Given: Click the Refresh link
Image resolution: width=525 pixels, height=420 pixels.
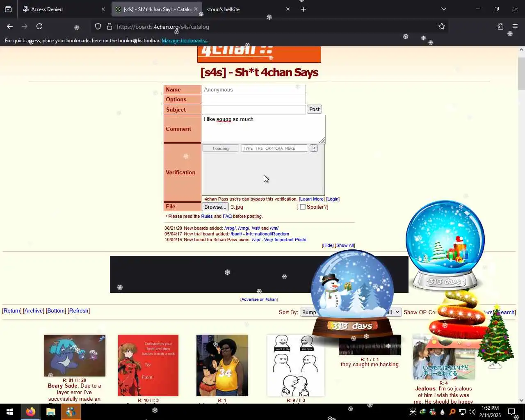Looking at the screenshot, I should coord(79,310).
